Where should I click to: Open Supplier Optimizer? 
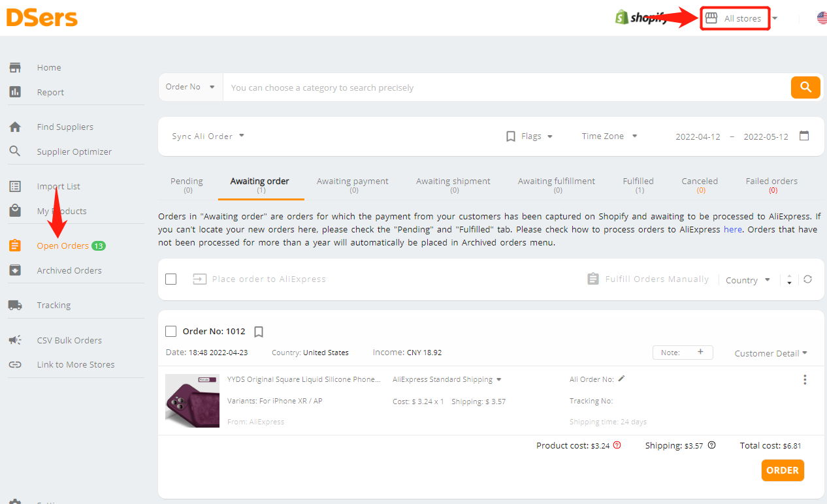tap(74, 151)
